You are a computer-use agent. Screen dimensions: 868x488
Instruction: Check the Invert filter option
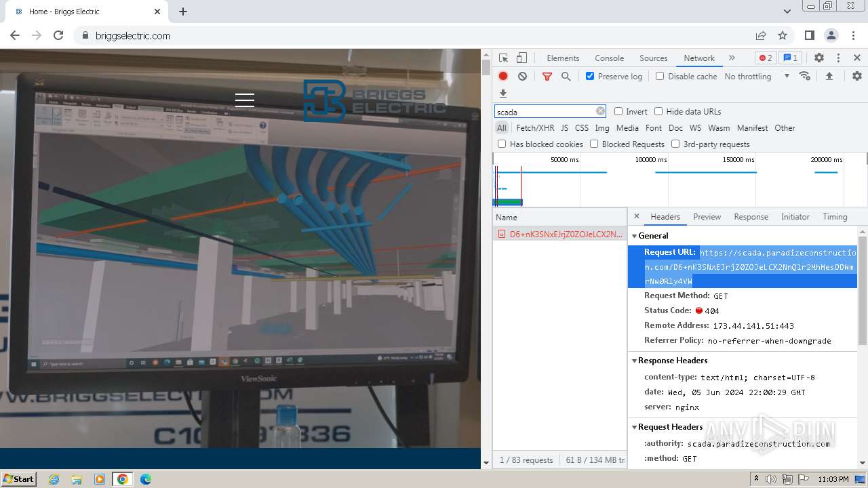tap(618, 111)
